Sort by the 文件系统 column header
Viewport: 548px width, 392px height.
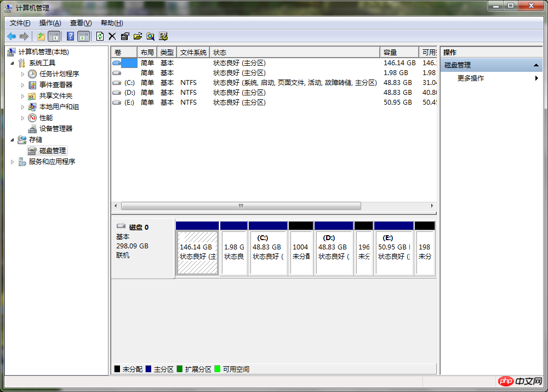coord(193,53)
